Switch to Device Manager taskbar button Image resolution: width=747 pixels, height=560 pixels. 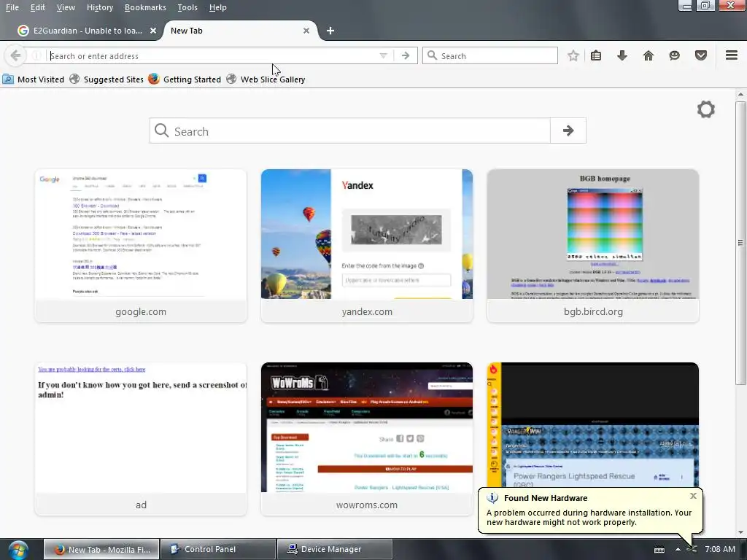[334, 549]
